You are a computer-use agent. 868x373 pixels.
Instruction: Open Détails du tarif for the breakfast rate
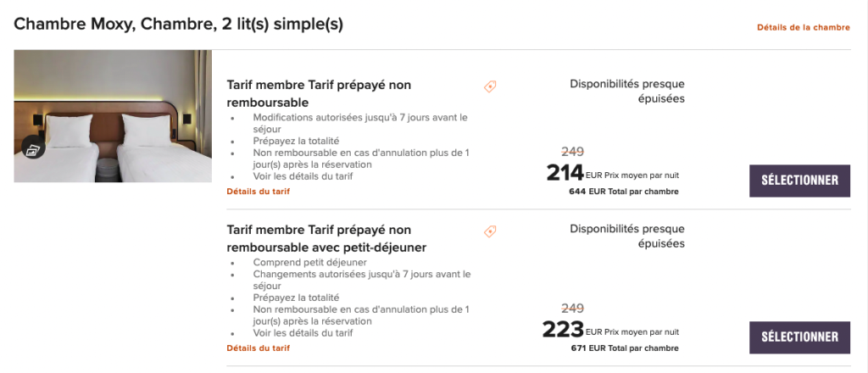258,348
